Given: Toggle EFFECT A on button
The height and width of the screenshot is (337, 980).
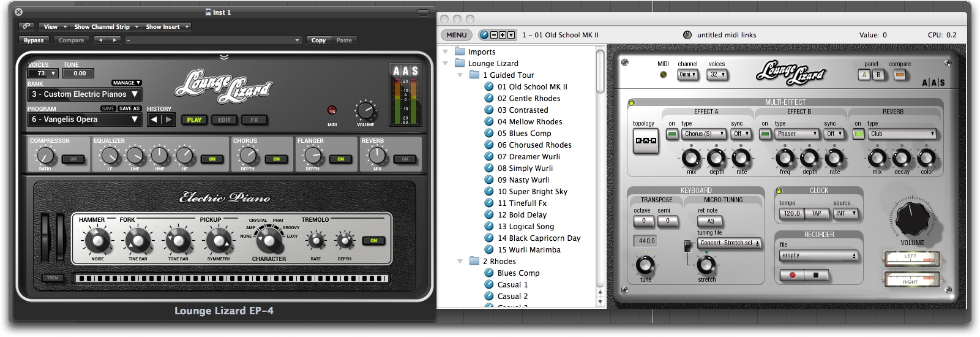Looking at the screenshot, I should coord(672,134).
